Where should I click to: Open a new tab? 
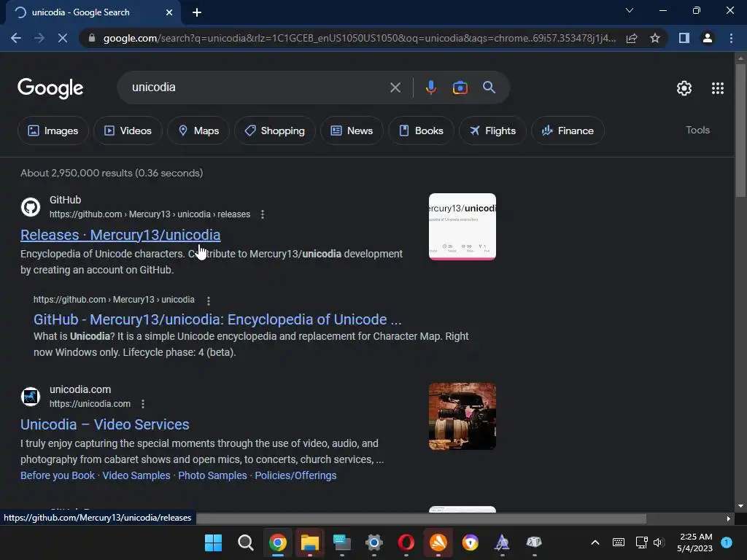pos(197,12)
